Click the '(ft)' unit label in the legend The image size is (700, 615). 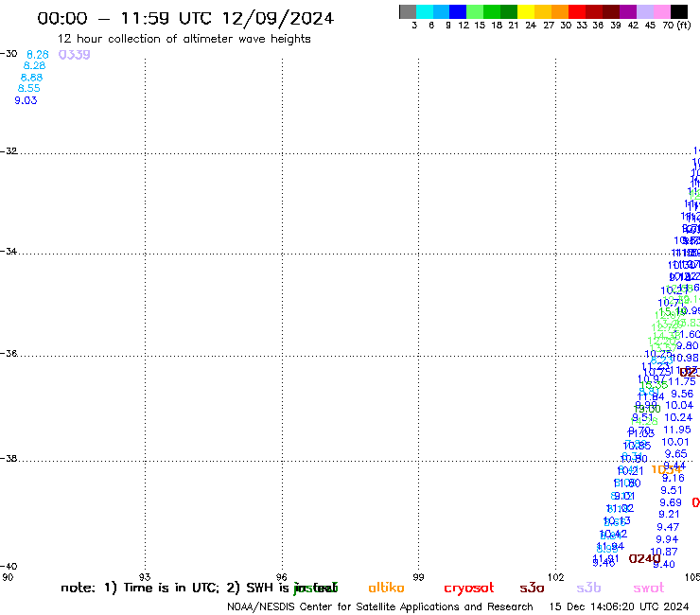click(x=684, y=25)
